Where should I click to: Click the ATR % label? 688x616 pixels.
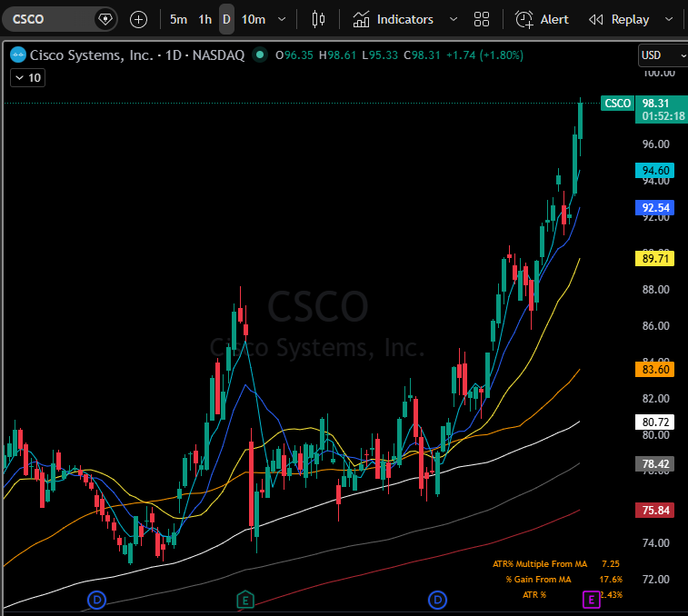point(534,595)
